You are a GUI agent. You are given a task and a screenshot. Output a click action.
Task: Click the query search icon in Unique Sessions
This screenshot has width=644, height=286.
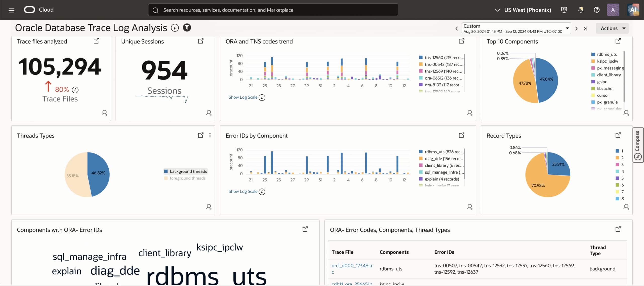pos(209,113)
